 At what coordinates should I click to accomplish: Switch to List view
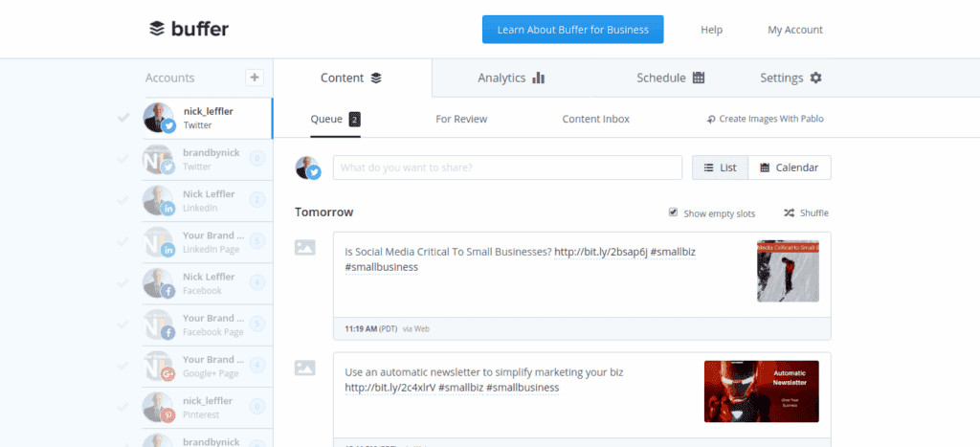(x=720, y=168)
